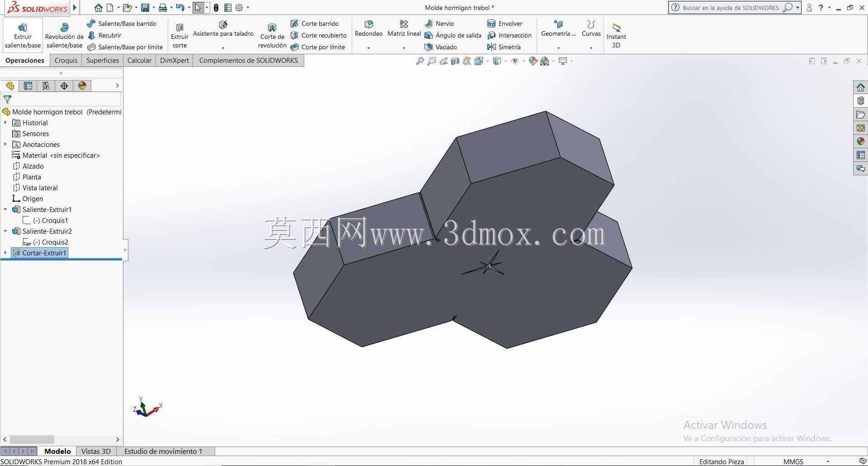Click the Rebuild traffic light icon
Viewport: 868px width, 466px height.
216,8
